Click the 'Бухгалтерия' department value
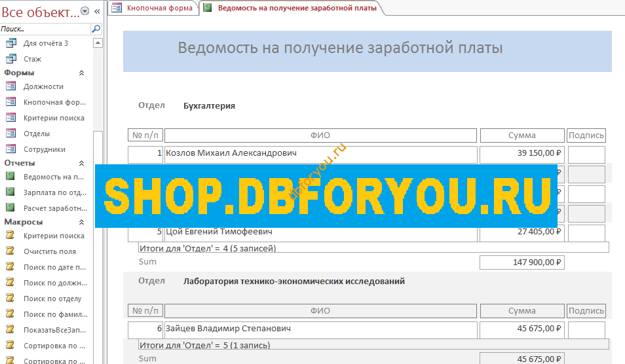This screenshot has height=364, width=625. [209, 106]
